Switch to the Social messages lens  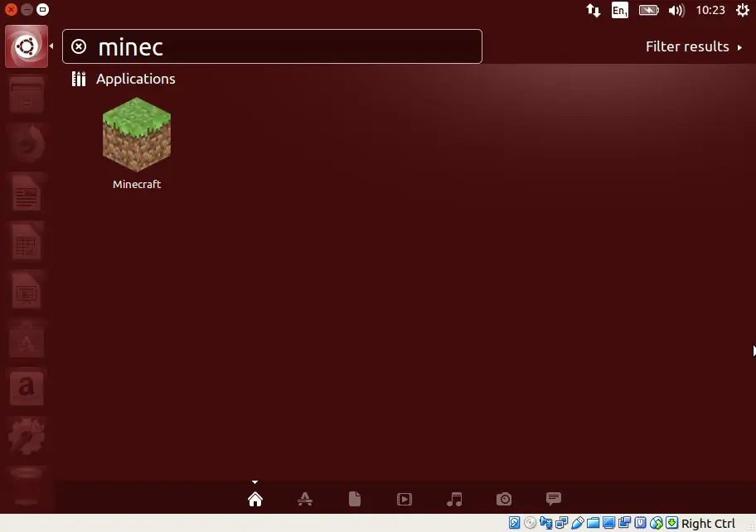[554, 498]
